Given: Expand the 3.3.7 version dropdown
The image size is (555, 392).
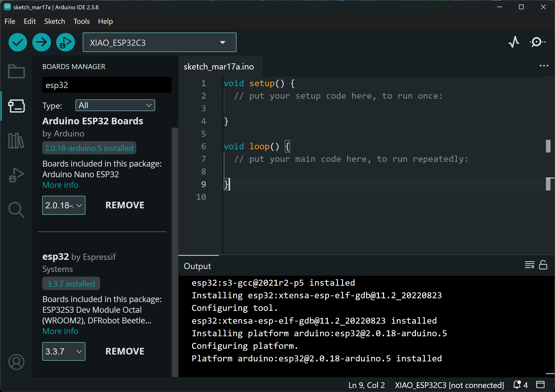Looking at the screenshot, I should [64, 351].
